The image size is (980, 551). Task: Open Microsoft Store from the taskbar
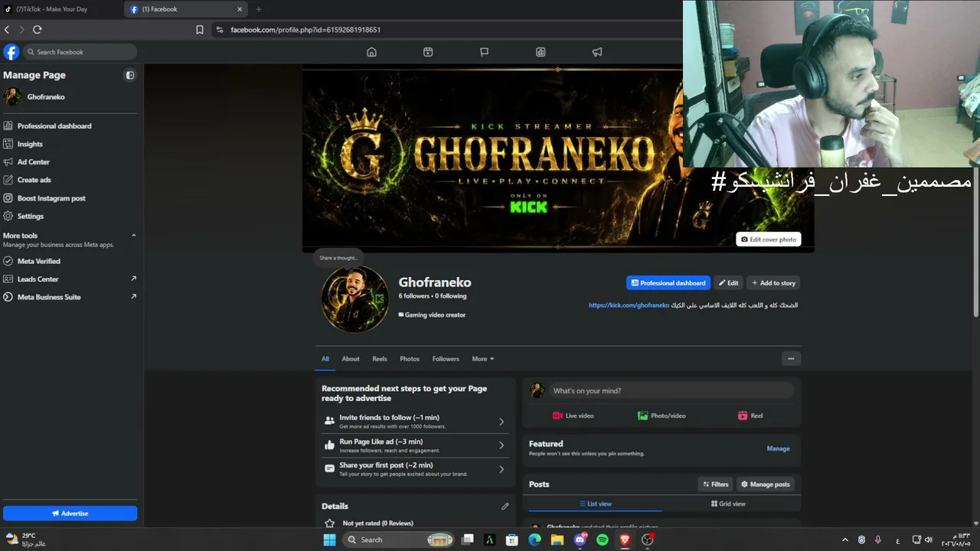point(512,540)
